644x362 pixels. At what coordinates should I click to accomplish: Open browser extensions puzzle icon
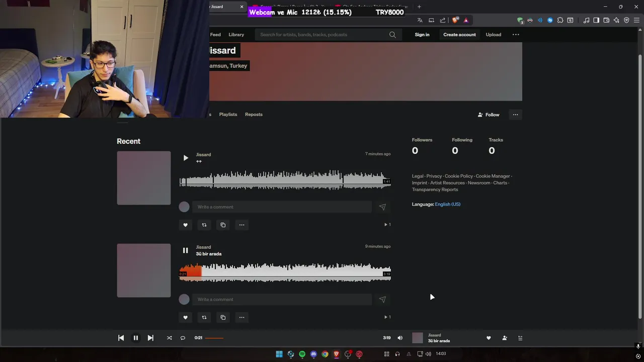560,20
